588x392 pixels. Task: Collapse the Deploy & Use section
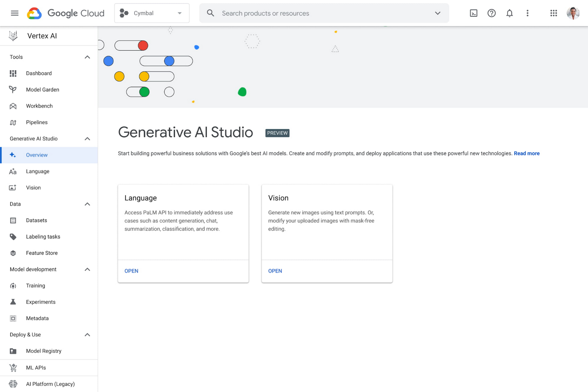click(x=87, y=334)
